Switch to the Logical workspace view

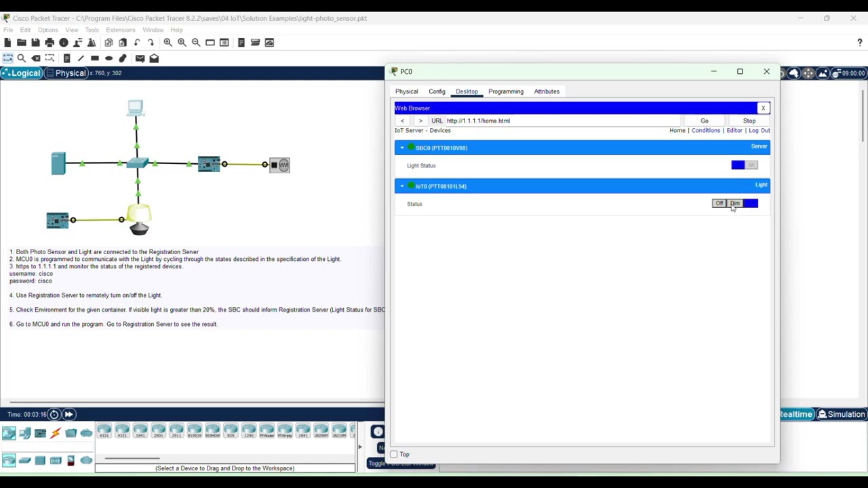(22, 73)
